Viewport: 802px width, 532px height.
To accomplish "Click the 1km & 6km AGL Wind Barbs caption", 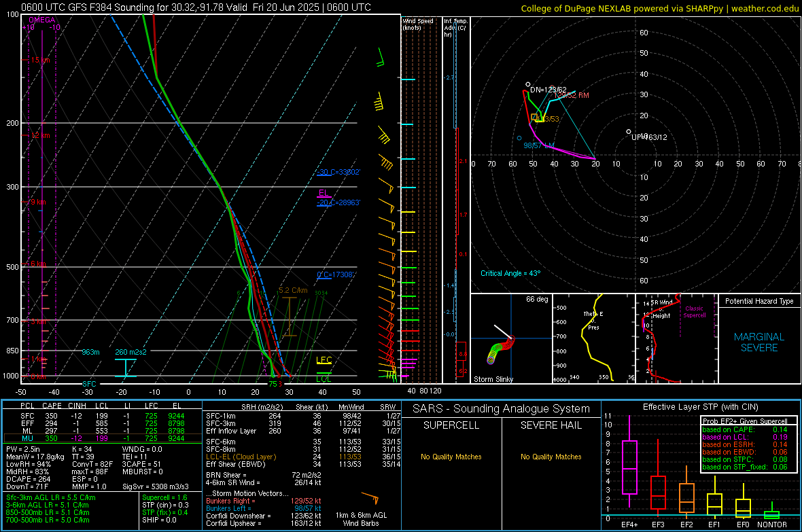I will [361, 519].
